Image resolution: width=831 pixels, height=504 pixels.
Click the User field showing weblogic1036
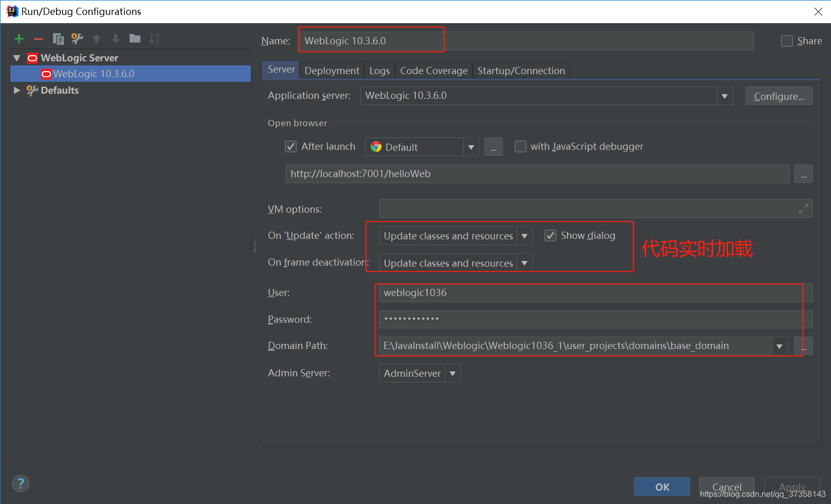(596, 293)
